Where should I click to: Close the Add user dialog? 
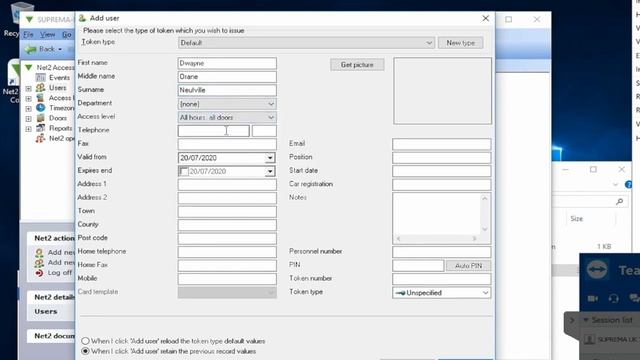click(x=485, y=18)
